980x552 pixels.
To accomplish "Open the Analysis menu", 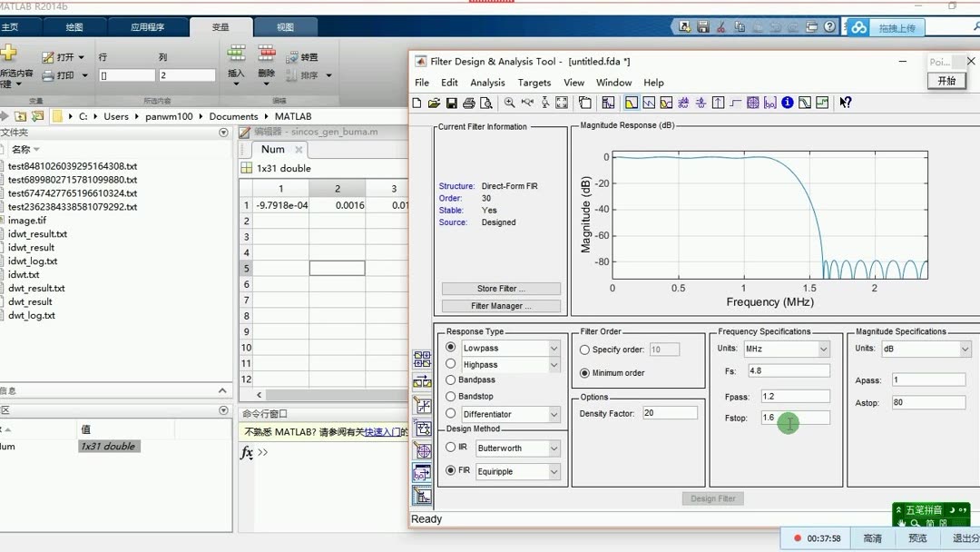I will coord(487,83).
